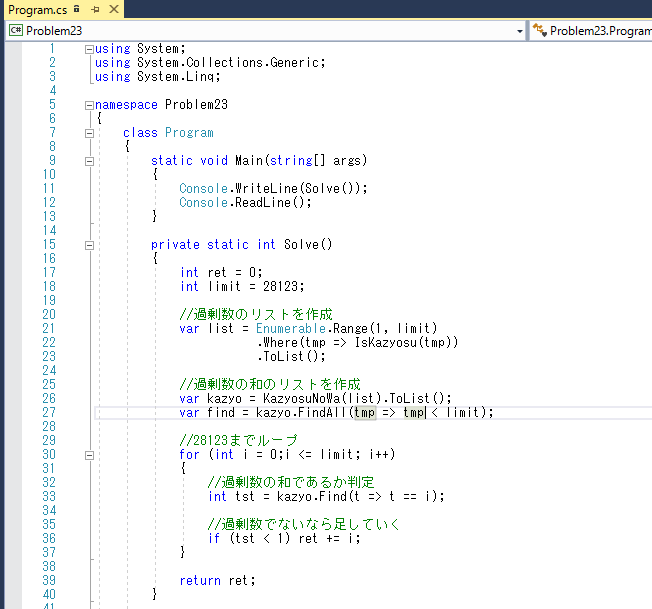
Task: Collapse the Solve method block
Action: (89, 245)
